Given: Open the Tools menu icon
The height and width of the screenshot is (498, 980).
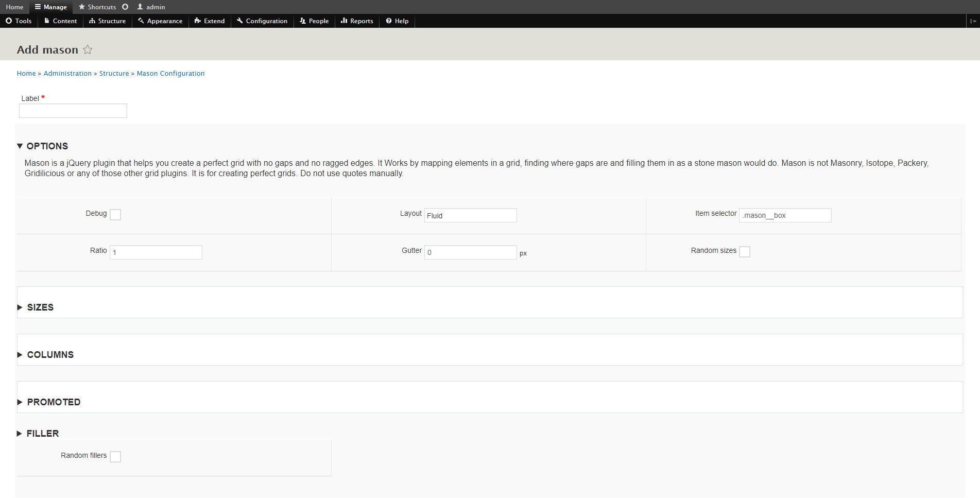Looking at the screenshot, I should click(x=9, y=21).
